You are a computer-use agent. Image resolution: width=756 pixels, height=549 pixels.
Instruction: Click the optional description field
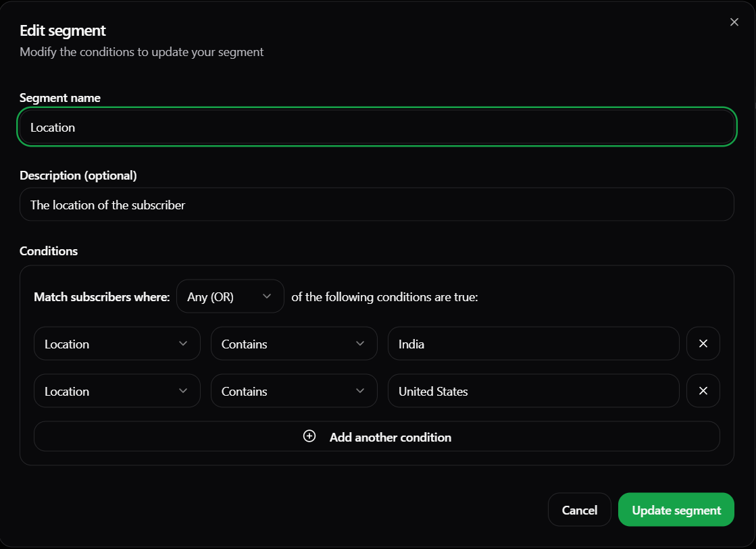point(376,204)
